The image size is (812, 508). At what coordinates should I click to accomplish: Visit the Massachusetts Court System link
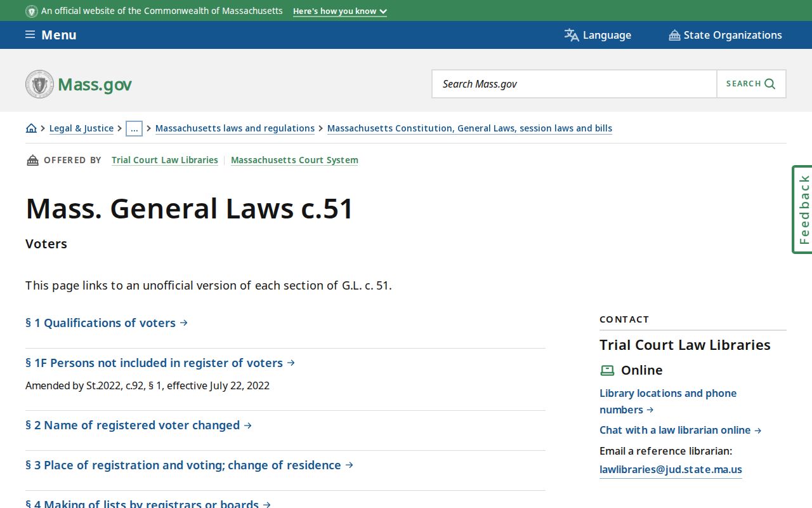point(294,160)
